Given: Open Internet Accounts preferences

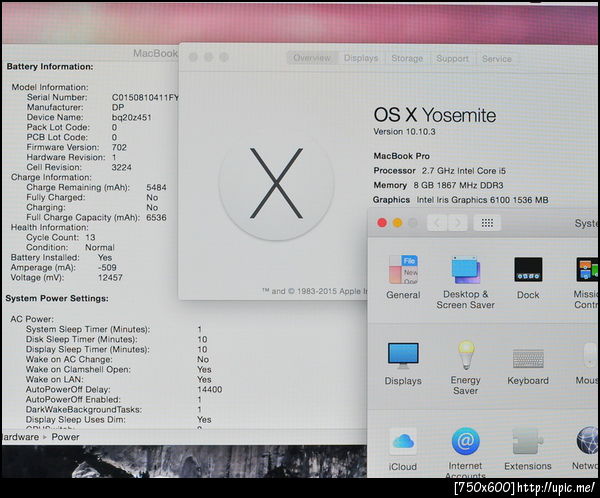Looking at the screenshot, I should (465, 452).
